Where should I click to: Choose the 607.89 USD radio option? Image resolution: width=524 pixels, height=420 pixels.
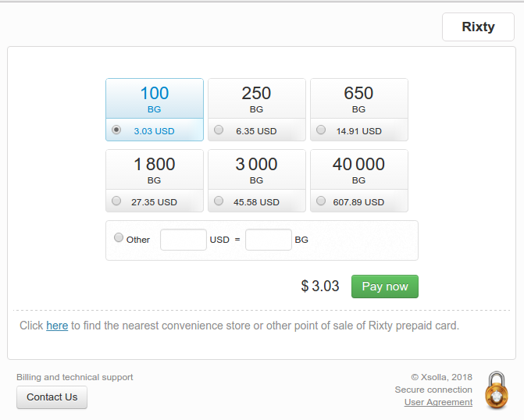pyautogui.click(x=321, y=201)
